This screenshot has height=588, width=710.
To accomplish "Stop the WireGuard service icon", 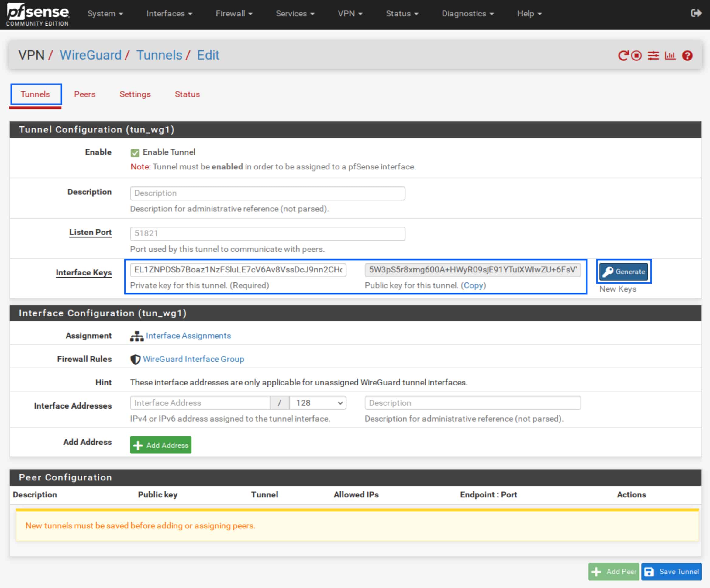I will tap(636, 56).
